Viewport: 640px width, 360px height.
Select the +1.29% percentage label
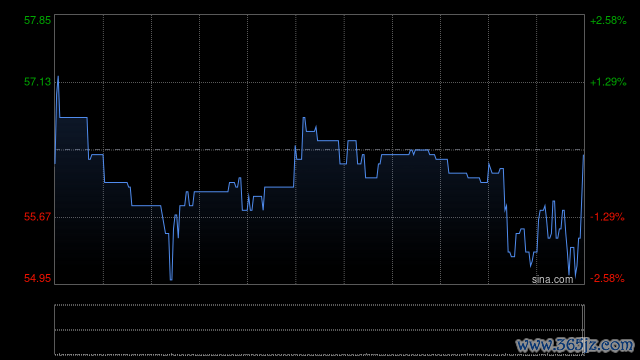(x=608, y=82)
